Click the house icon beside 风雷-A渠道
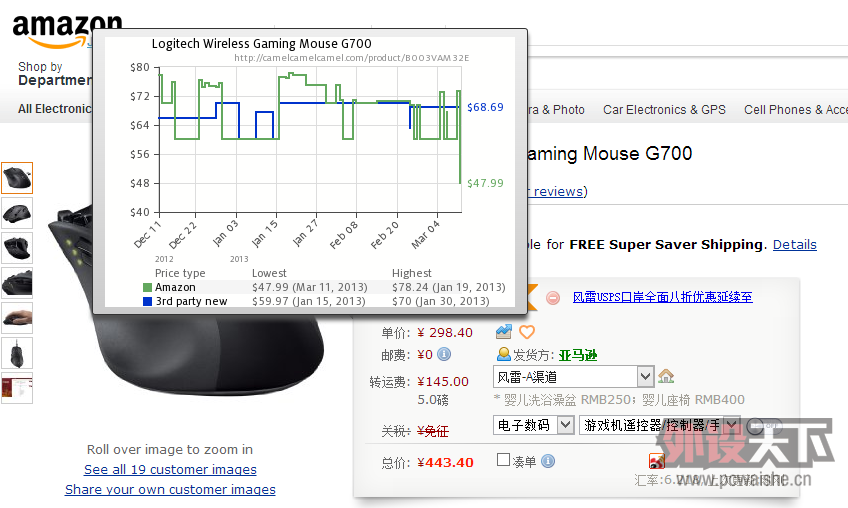Viewport: 848px width, 508px height. 666,375
